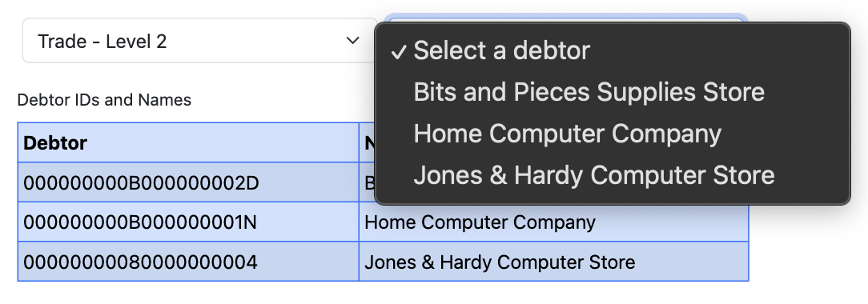Click debtor ID 000000000B000000002D cell
This screenshot has height=304, width=868.
point(188,182)
